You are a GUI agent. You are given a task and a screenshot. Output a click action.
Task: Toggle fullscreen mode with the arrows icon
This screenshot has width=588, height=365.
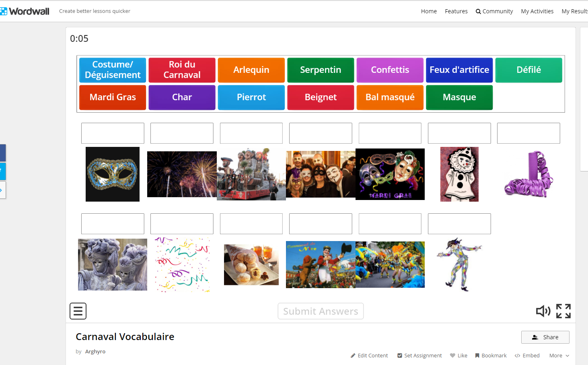563,311
